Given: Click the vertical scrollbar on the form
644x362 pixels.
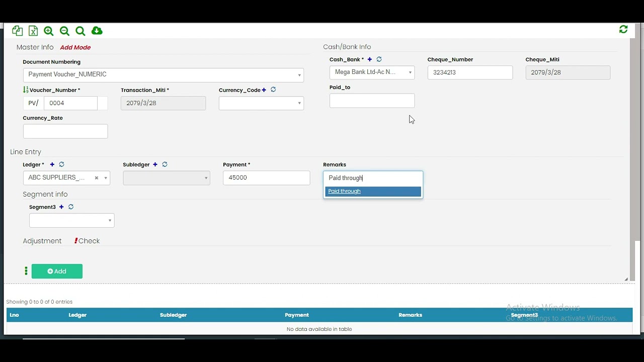Looking at the screenshot, I should click(x=633, y=160).
